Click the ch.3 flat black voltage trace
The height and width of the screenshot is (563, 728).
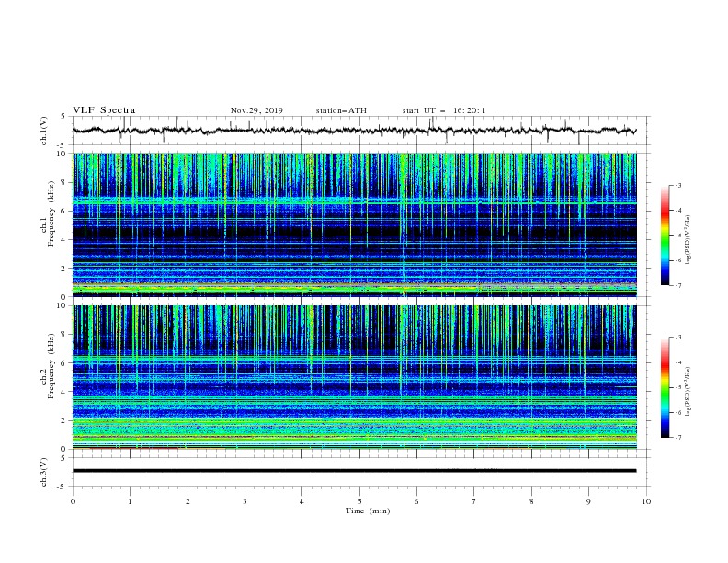(x=354, y=471)
